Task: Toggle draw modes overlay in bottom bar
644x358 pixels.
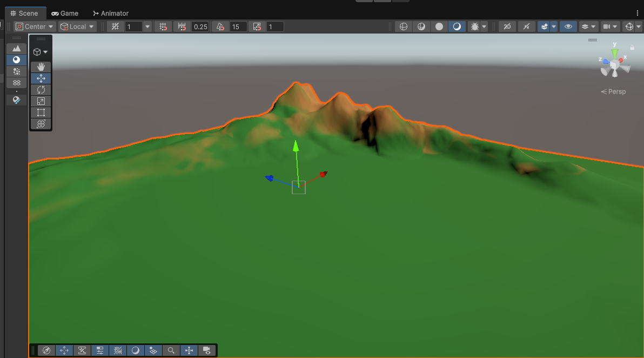Action: (136, 350)
